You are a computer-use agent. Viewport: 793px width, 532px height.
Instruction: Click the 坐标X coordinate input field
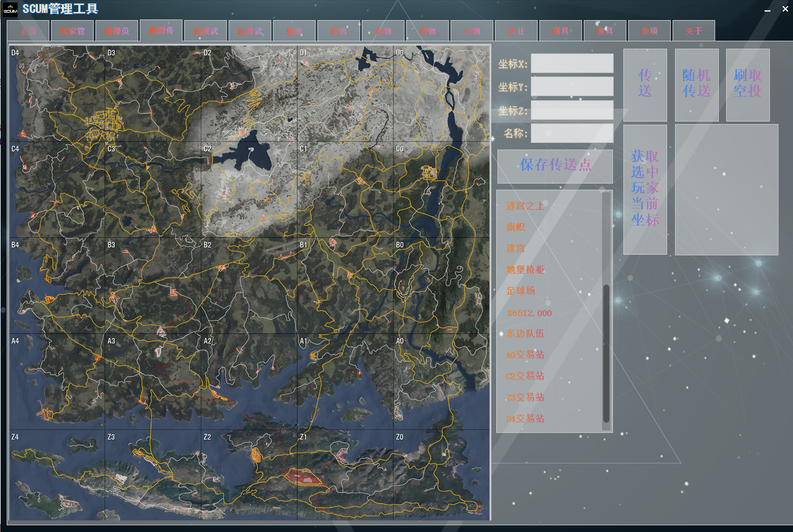click(x=572, y=63)
